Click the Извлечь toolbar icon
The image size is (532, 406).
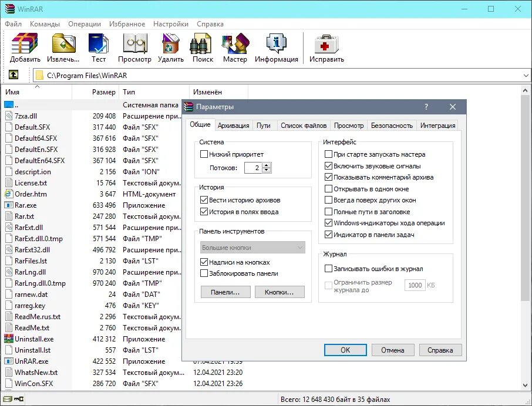(x=63, y=43)
